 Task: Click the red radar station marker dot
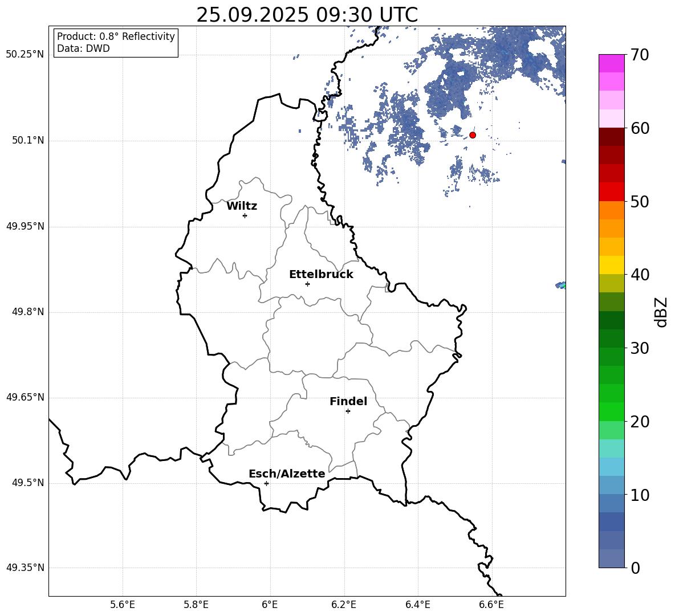coord(473,135)
